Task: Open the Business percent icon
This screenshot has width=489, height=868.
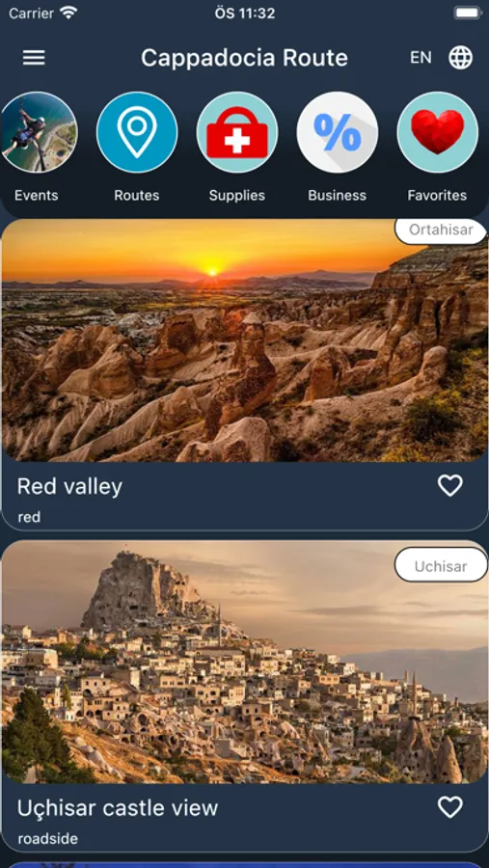Action: (338, 132)
